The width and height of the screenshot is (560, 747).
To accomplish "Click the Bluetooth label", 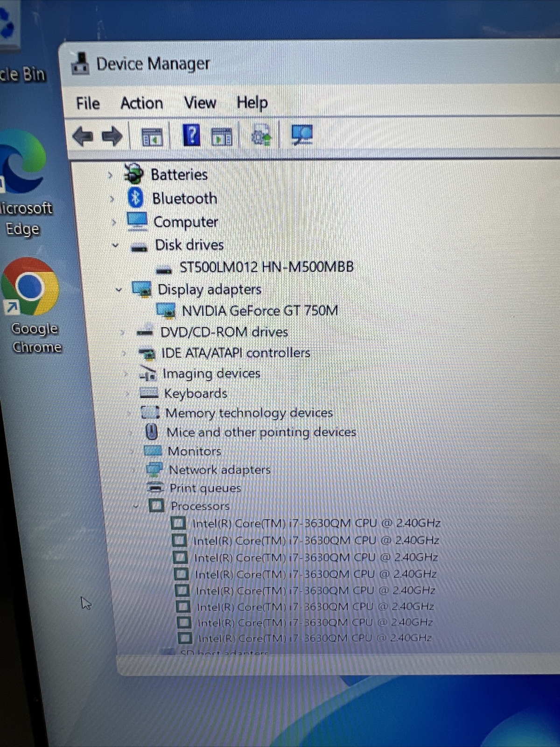I will (185, 198).
